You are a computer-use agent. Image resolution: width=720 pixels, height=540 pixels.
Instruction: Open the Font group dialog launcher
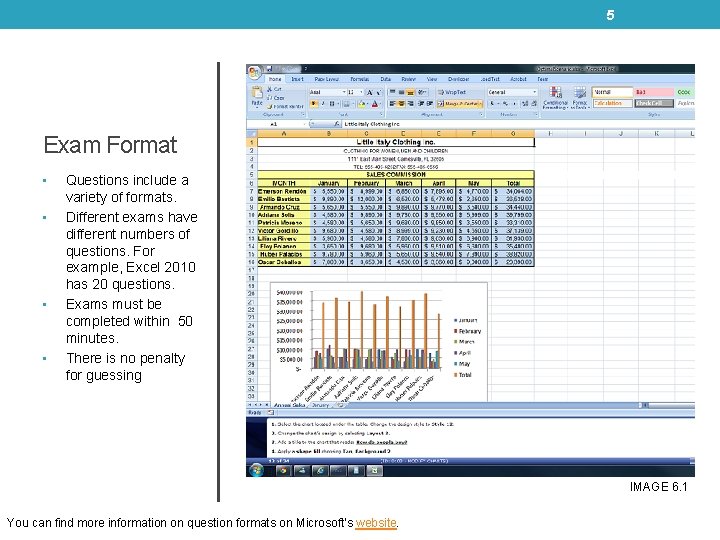coord(381,115)
